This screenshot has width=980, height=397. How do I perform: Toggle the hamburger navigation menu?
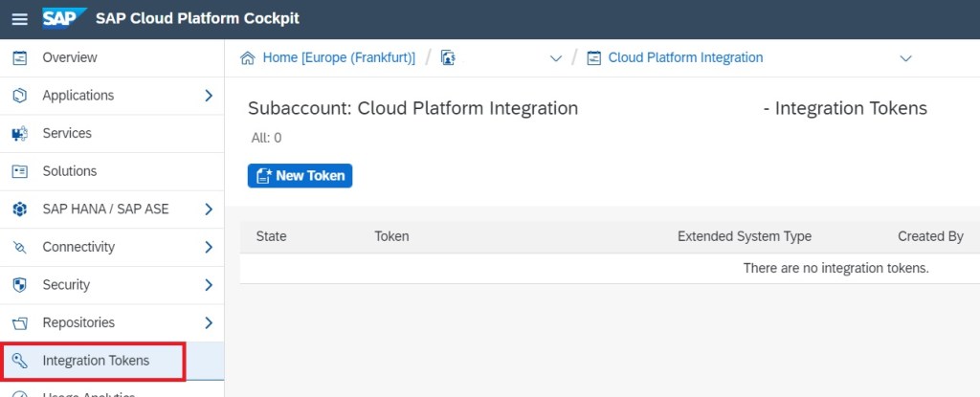click(19, 19)
